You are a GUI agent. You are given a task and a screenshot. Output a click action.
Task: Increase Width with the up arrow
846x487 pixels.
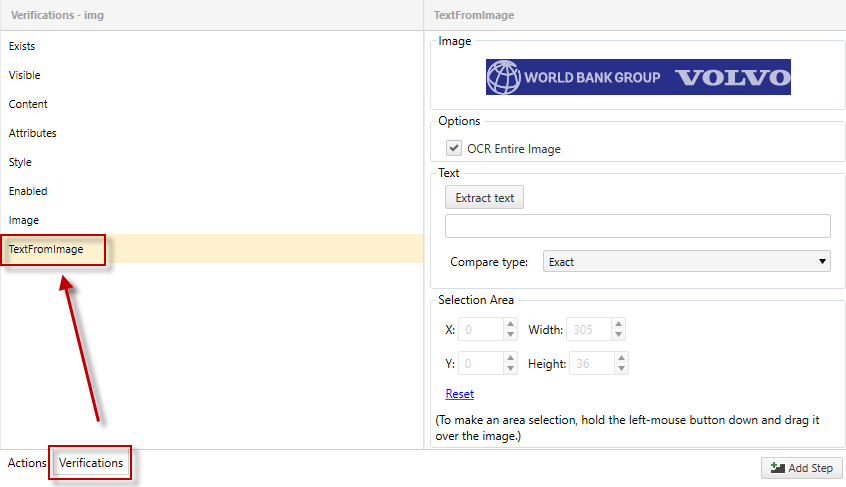point(618,324)
